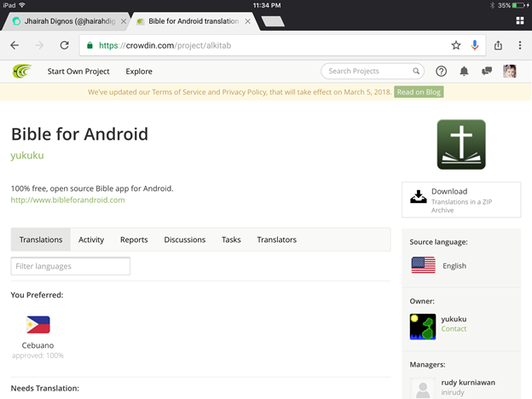This screenshot has height=399, width=532.
Task: Close the Bible for Android translation tab
Action: [248, 21]
